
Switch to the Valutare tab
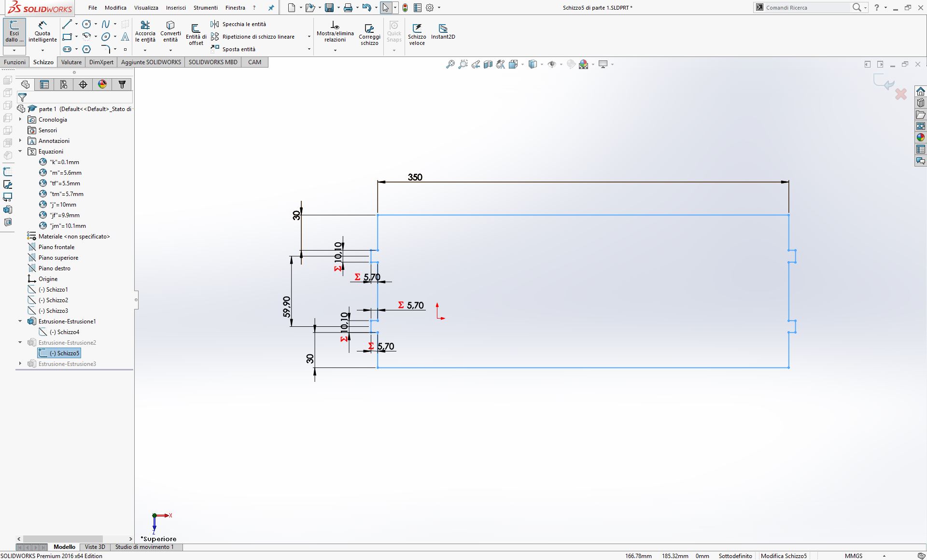click(71, 62)
